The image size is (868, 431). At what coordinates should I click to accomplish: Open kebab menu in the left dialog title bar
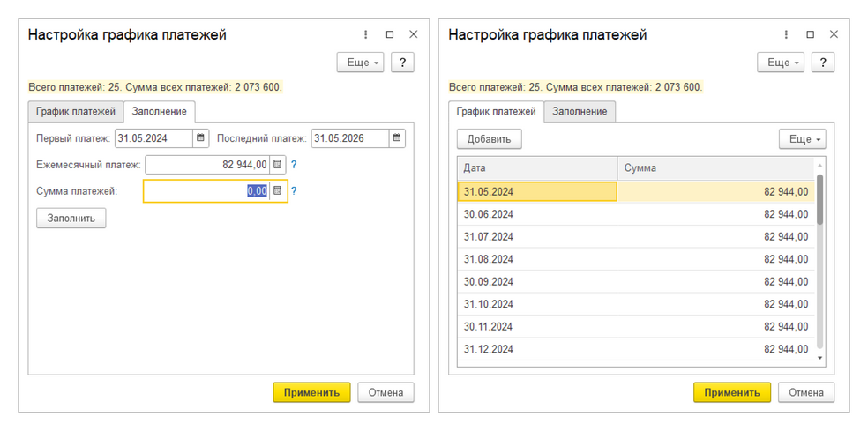point(366,35)
